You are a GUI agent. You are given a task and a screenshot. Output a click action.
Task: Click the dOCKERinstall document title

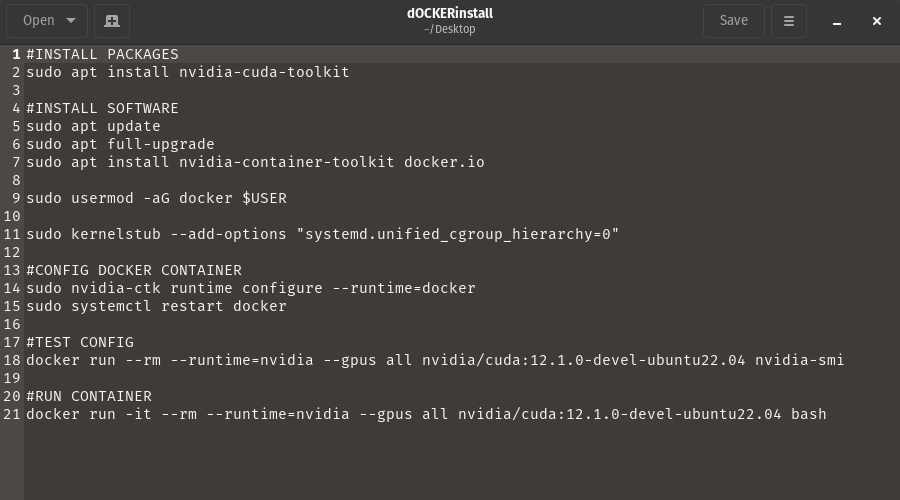pyautogui.click(x=449, y=14)
